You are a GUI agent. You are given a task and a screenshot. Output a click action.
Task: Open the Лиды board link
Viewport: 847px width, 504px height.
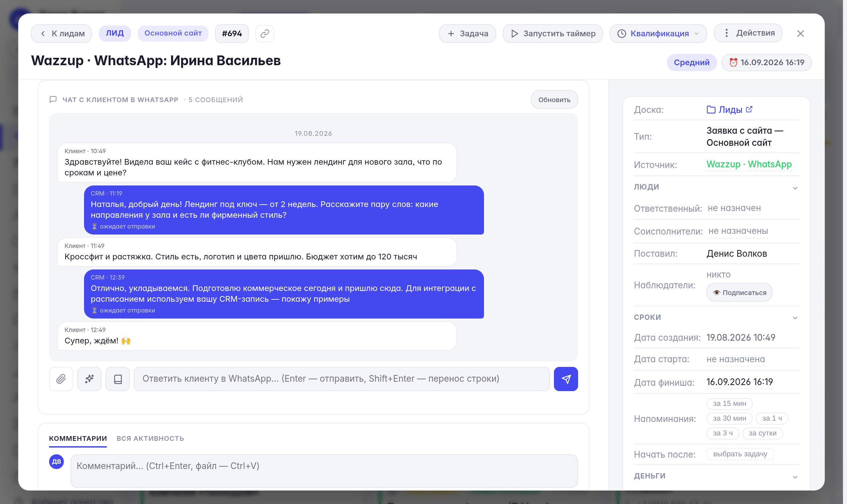[x=724, y=110]
